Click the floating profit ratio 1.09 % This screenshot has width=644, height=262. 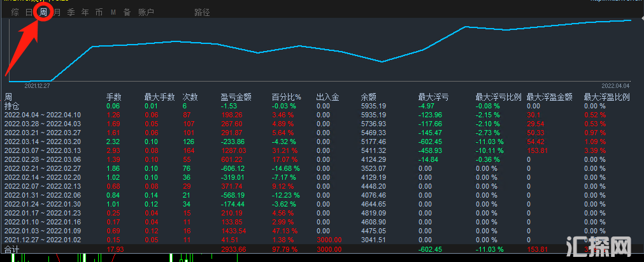click(595, 142)
